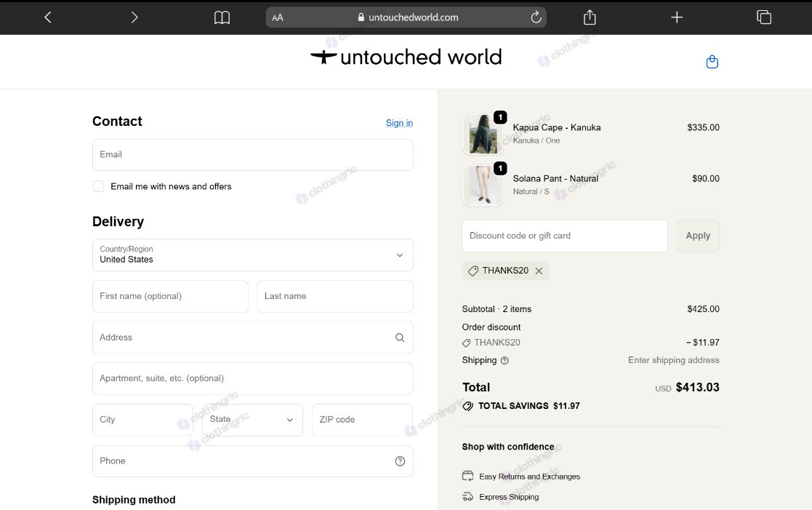The height and width of the screenshot is (510, 812).
Task: Focus the Phone input field
Action: click(253, 461)
